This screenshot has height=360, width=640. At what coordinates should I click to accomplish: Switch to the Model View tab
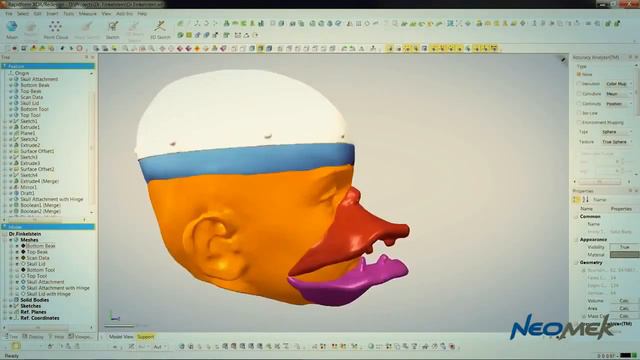tap(121, 337)
